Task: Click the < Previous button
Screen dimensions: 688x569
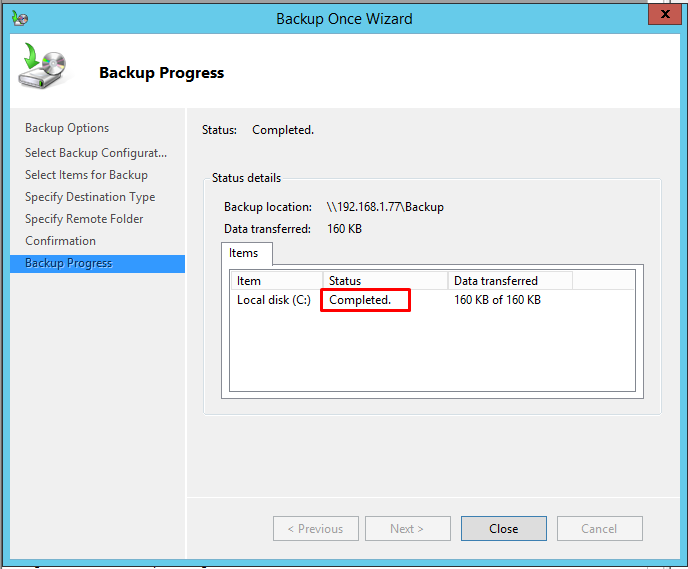Action: coord(316,529)
